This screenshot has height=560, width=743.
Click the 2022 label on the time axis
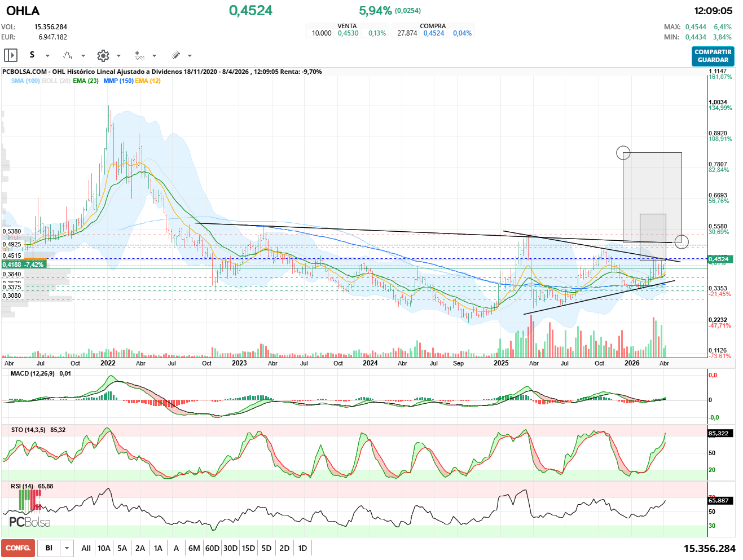pos(108,363)
